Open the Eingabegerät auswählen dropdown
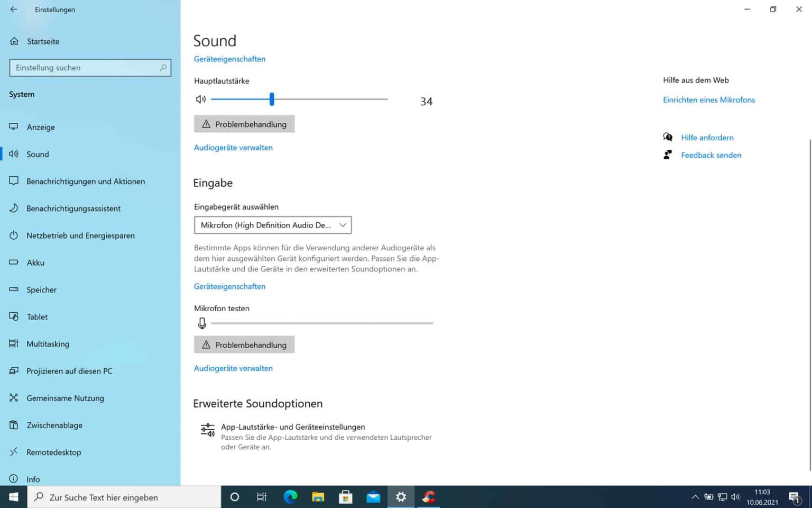The height and width of the screenshot is (508, 812). coord(272,225)
